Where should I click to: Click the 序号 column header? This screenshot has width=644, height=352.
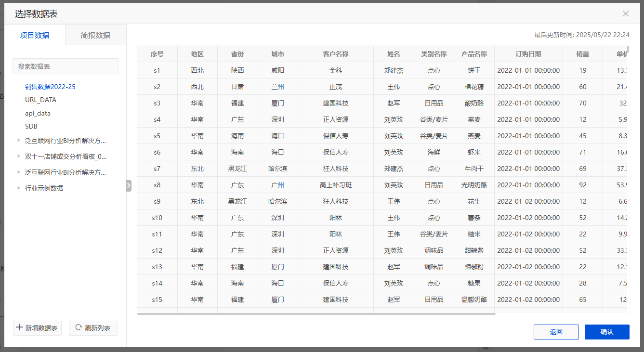click(x=157, y=54)
